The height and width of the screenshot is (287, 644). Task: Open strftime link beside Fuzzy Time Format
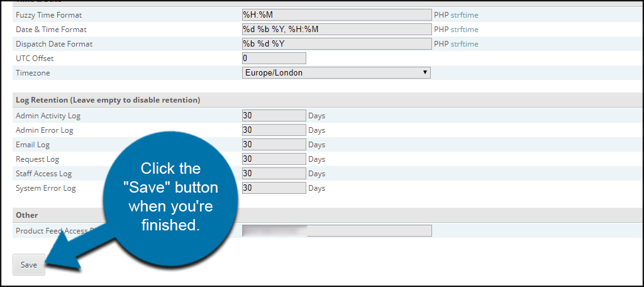465,15
